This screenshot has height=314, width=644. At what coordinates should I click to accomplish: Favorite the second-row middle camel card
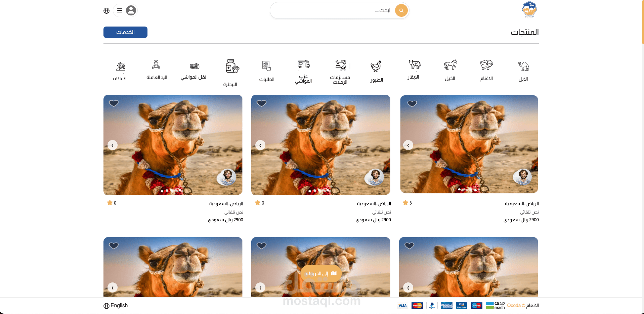pos(262,245)
